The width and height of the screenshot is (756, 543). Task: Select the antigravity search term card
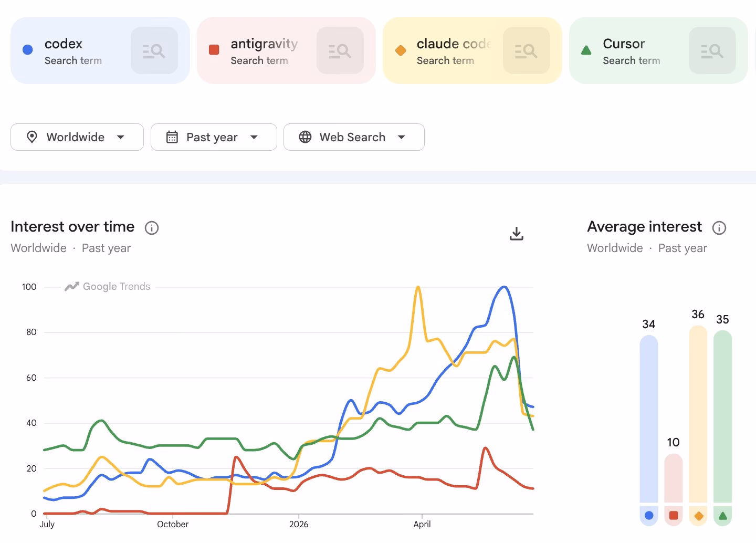coord(286,50)
